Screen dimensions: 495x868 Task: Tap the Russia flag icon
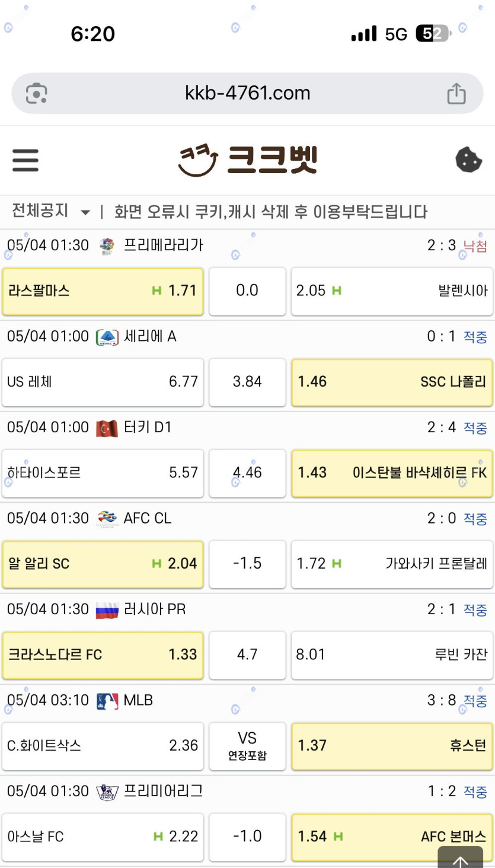click(x=107, y=609)
